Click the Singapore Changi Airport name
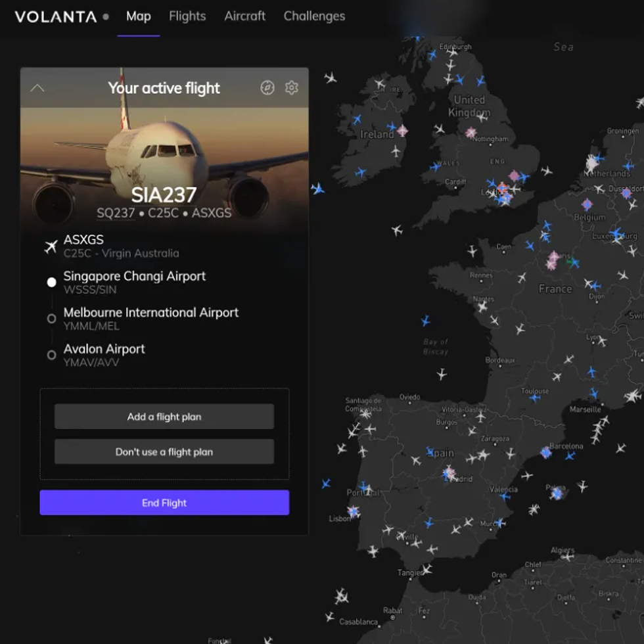The height and width of the screenshot is (644, 644). tap(134, 276)
